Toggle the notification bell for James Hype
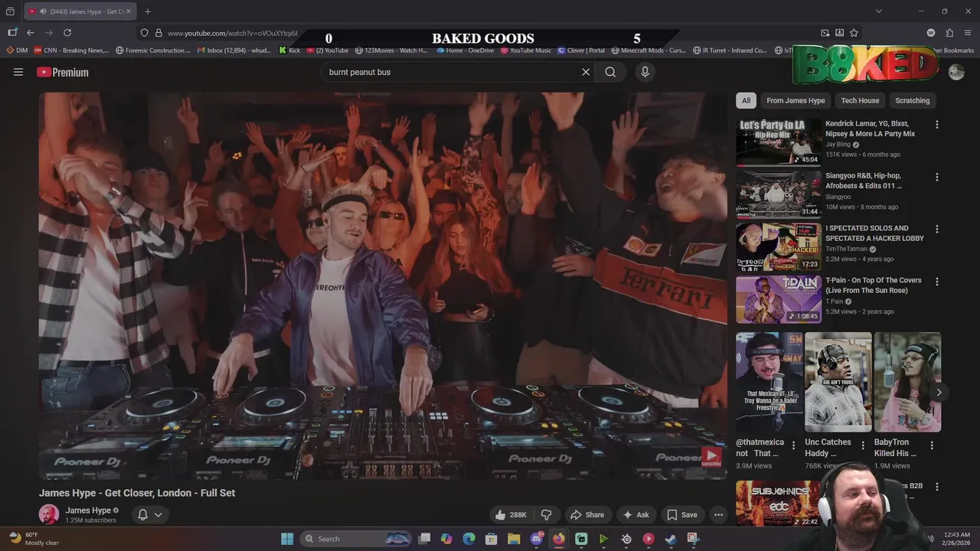980x551 pixels. click(x=142, y=515)
